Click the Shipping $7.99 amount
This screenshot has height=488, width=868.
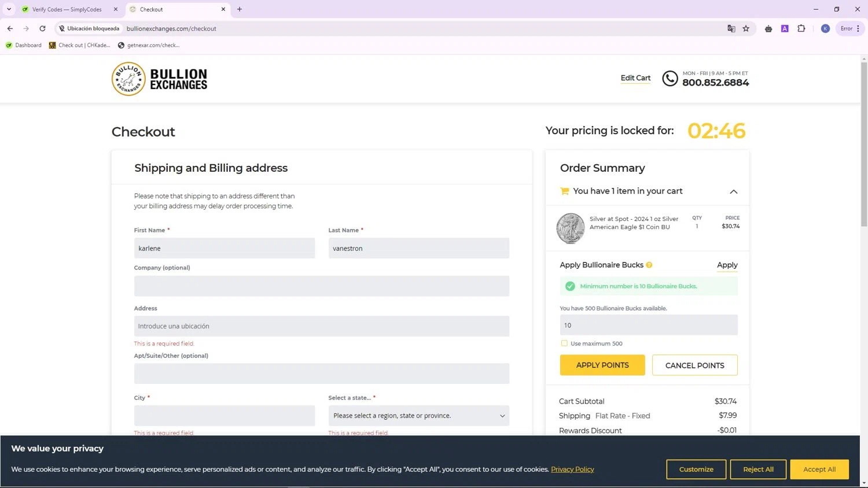point(727,415)
